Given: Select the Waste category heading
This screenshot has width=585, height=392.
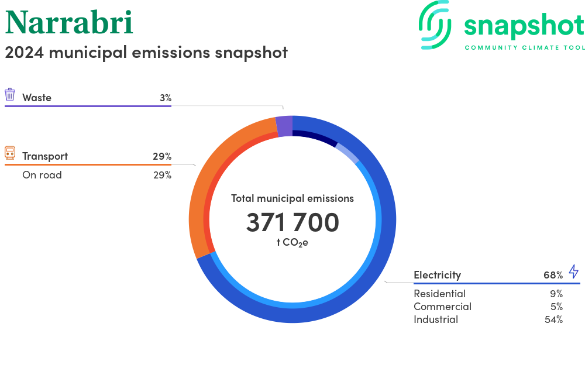Looking at the screenshot, I should point(37,98).
